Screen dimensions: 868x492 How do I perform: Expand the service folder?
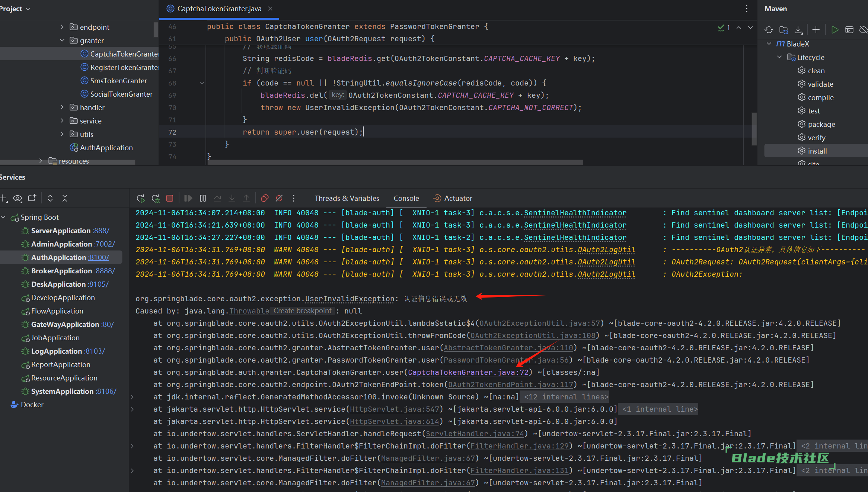pos(62,120)
